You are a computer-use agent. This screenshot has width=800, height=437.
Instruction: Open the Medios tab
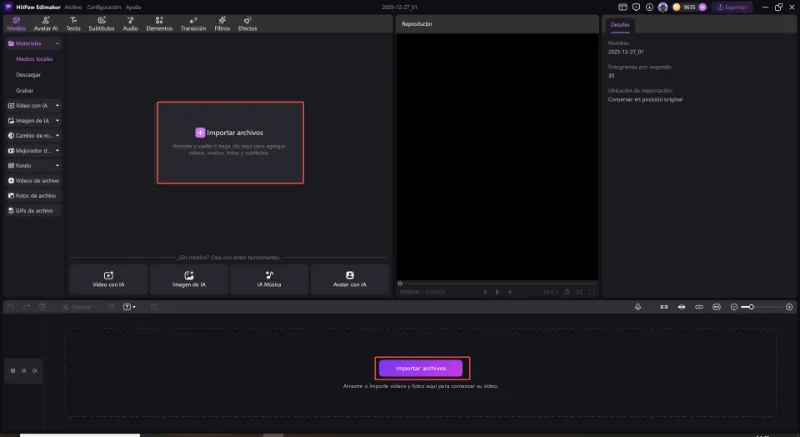[x=16, y=23]
